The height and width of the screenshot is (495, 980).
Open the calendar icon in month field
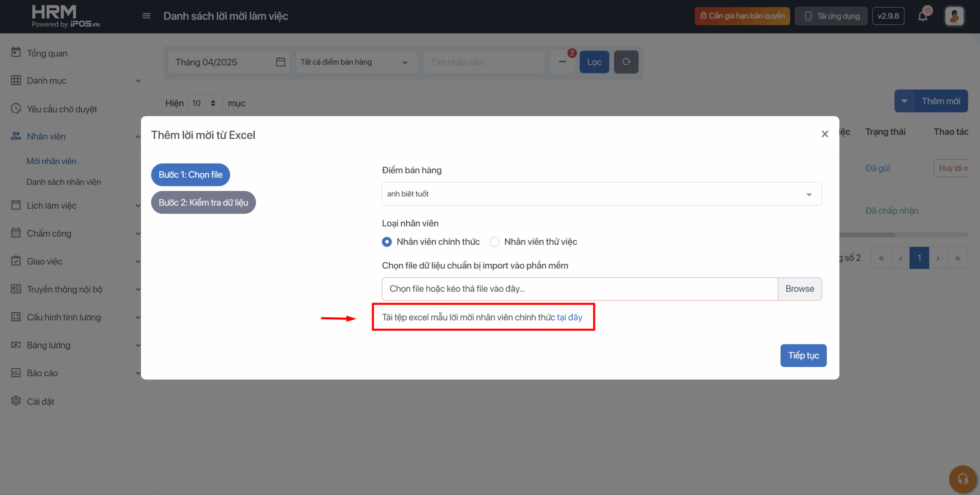281,62
